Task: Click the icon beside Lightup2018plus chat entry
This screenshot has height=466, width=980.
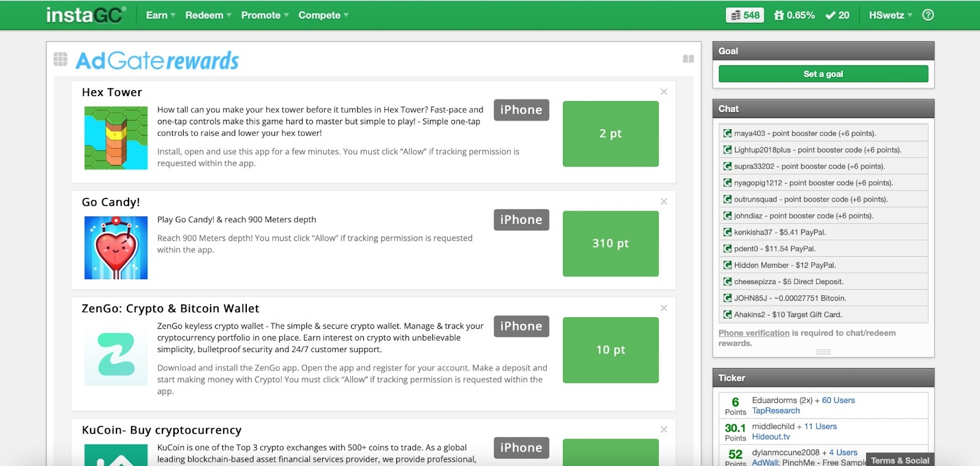Action: tap(728, 150)
